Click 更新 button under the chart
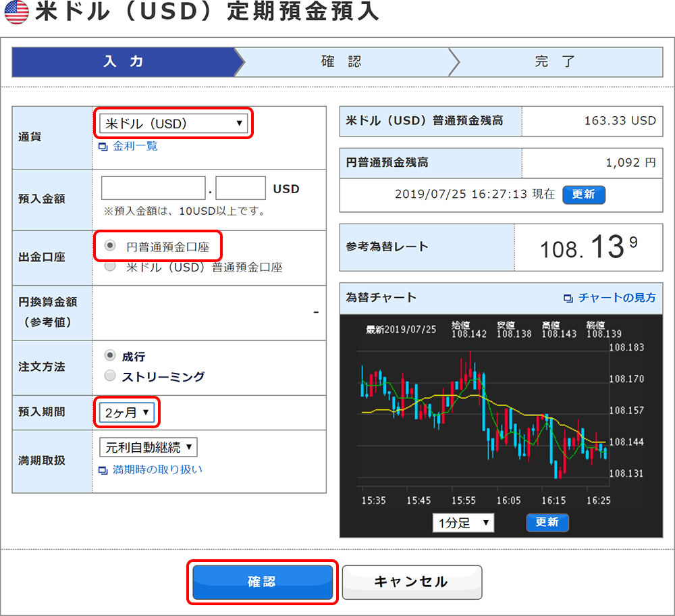Viewport: 675px width, 616px height. (x=547, y=522)
